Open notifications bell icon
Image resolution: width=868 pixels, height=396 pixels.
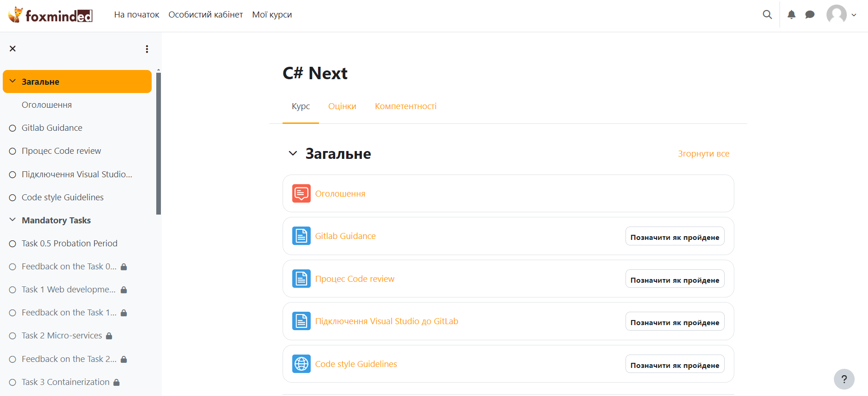791,15
